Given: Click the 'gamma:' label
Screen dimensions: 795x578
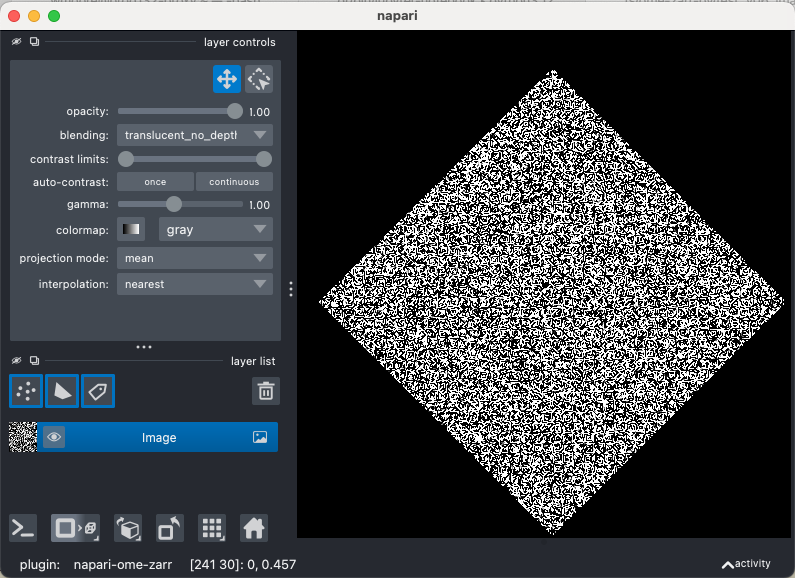Looking at the screenshot, I should click(x=88, y=204).
